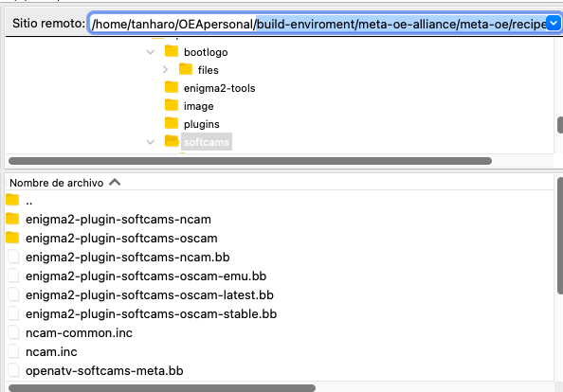Select ncam-common.inc file
Screen dimensions: 563x392
pos(79,333)
